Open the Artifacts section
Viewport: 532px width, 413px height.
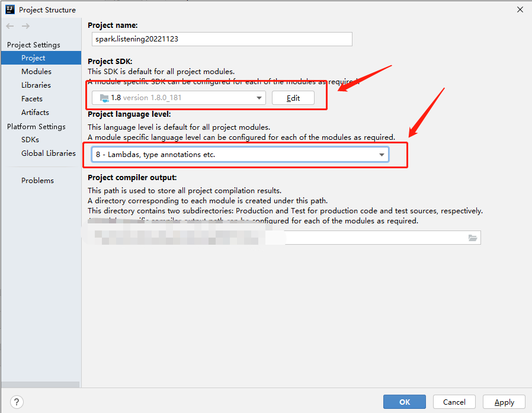point(35,113)
